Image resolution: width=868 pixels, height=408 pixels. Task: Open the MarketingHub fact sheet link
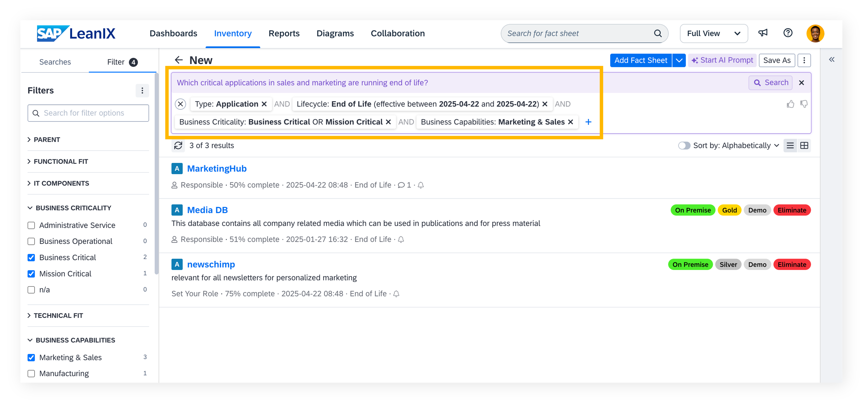[x=217, y=169]
